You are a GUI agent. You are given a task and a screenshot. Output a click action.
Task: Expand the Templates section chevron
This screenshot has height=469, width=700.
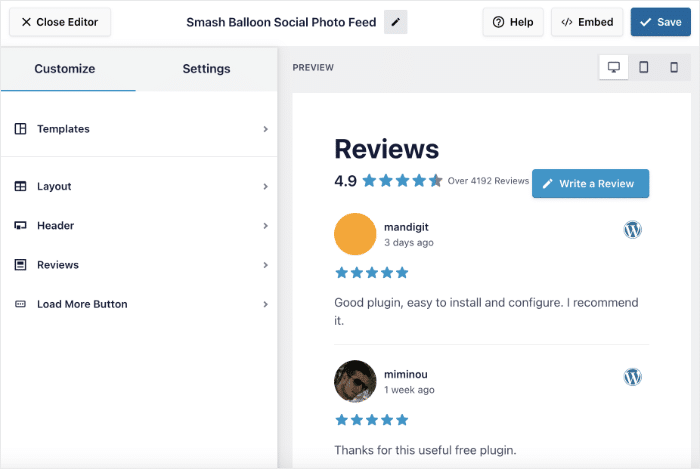tap(266, 129)
